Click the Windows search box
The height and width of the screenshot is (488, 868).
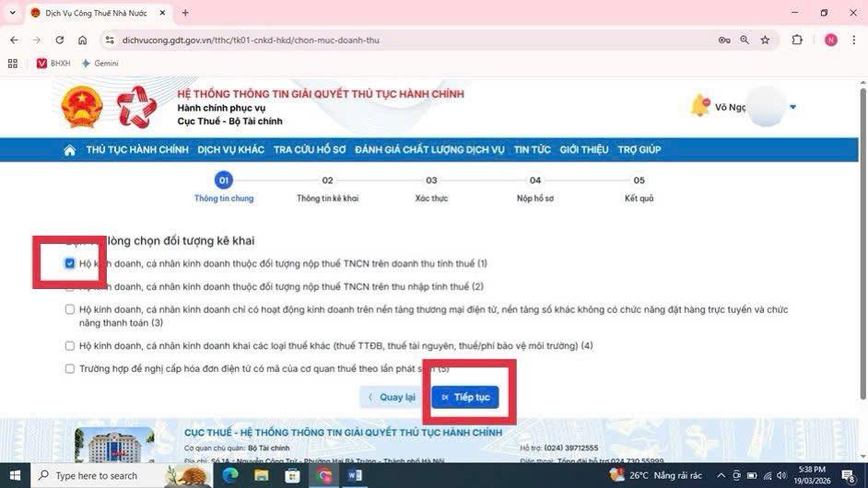99,475
